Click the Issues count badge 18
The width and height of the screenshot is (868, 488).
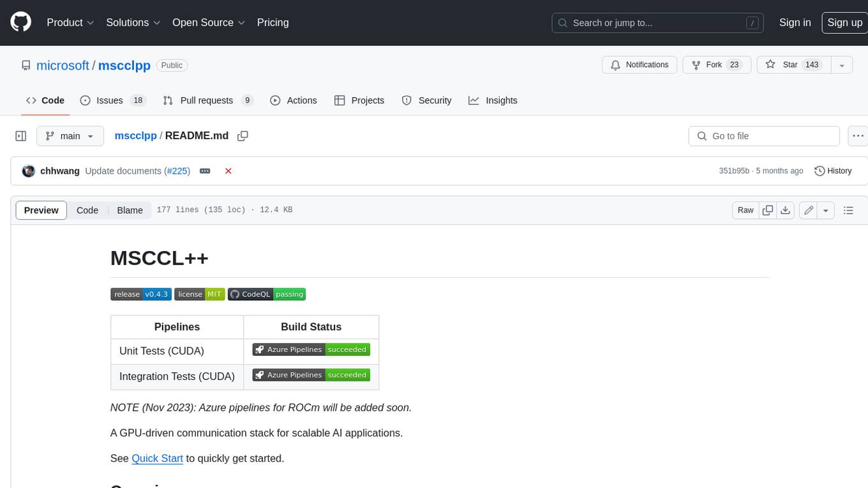(x=137, y=100)
